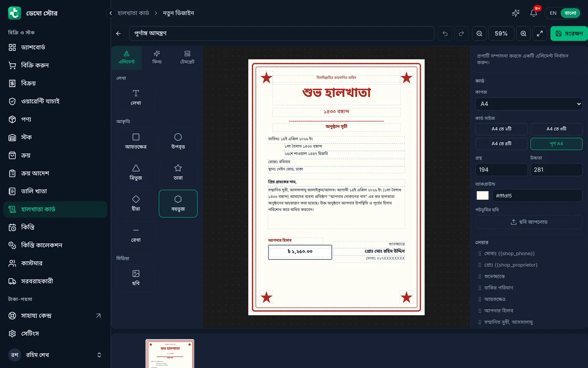The height and width of the screenshot is (368, 588).
Task: Expand the রহিম শেখ user menu
Action: [x=55, y=355]
